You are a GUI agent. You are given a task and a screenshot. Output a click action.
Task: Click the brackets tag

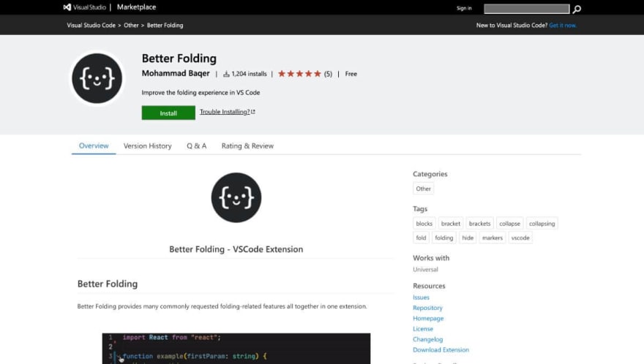(480, 224)
